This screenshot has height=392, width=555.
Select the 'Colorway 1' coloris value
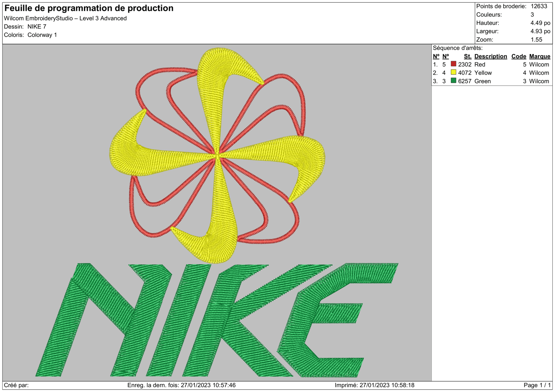(42, 35)
